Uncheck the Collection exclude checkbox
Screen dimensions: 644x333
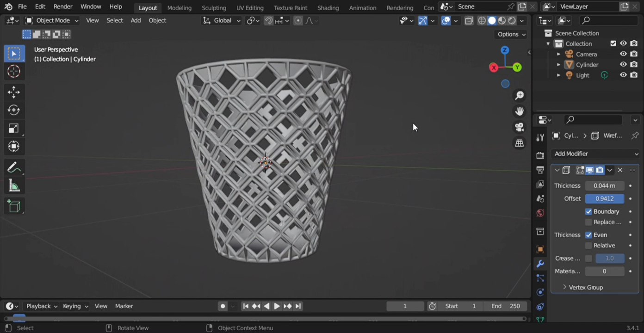tap(613, 43)
